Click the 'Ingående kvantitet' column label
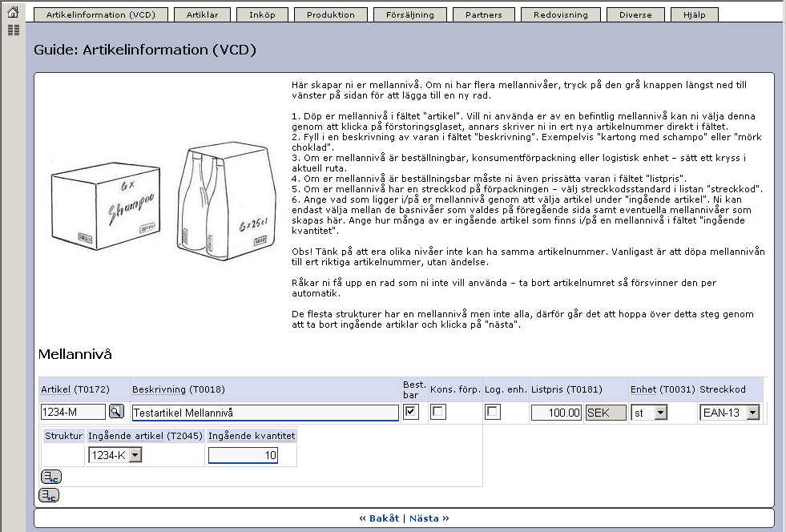Screen dimensions: 786x532 pyautogui.click(x=252, y=436)
